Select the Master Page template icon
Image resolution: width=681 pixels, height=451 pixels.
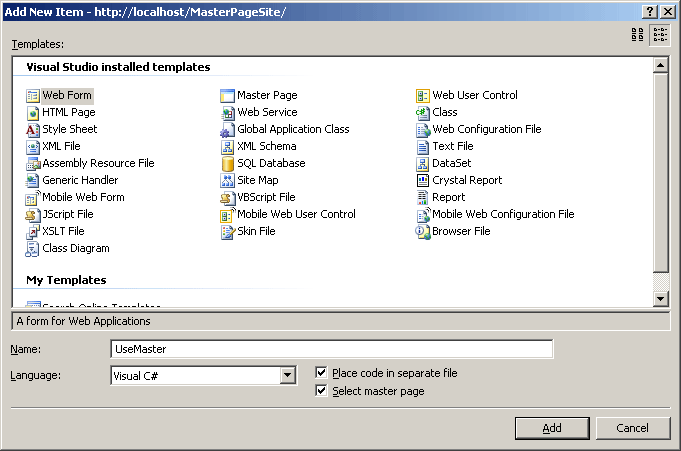(227, 96)
